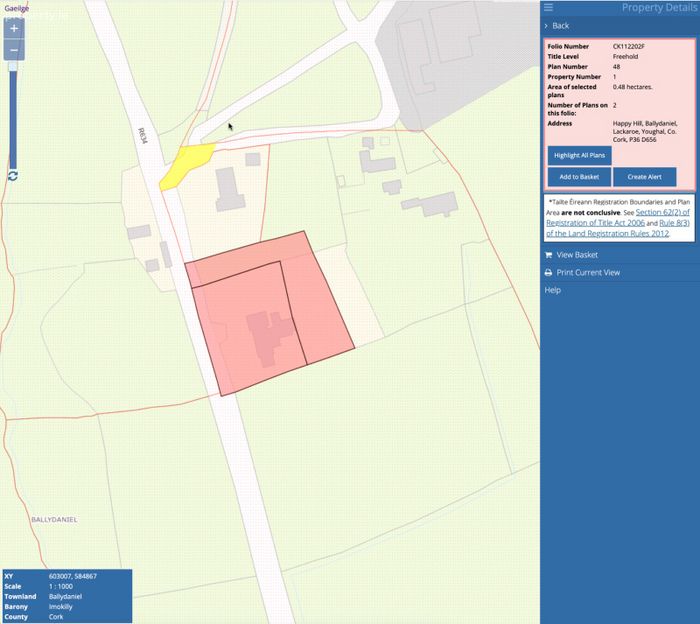Click the zoom out minus button
The width and height of the screenshot is (700, 624).
pos(14,50)
